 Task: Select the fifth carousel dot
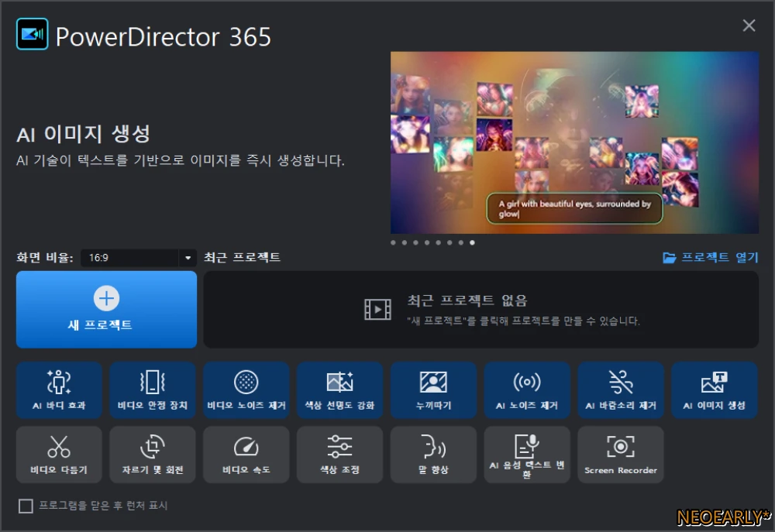tap(439, 242)
